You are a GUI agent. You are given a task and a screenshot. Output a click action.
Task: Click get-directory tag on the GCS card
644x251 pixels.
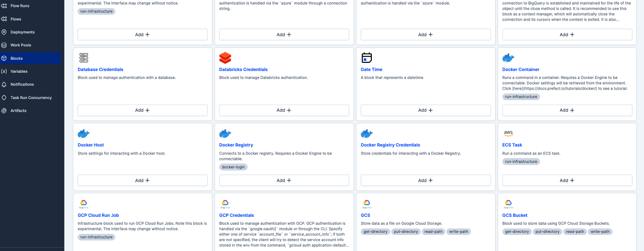click(375, 232)
